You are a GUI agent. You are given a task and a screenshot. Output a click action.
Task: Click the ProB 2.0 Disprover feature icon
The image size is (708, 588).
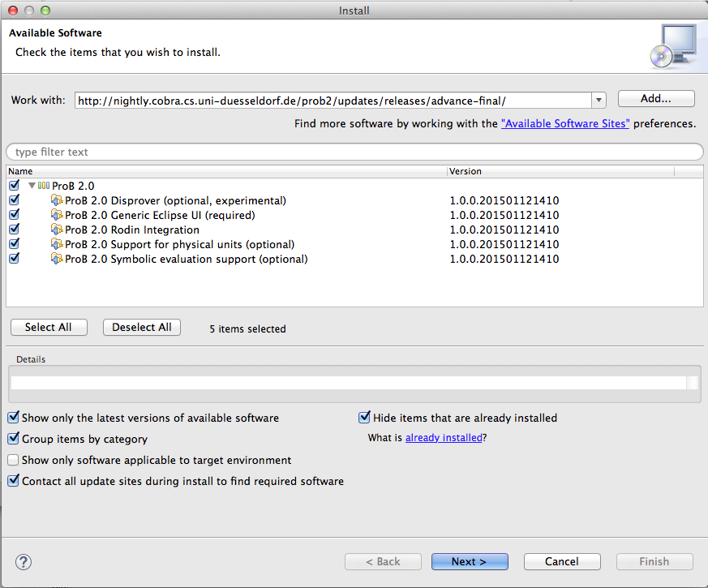[x=57, y=200]
